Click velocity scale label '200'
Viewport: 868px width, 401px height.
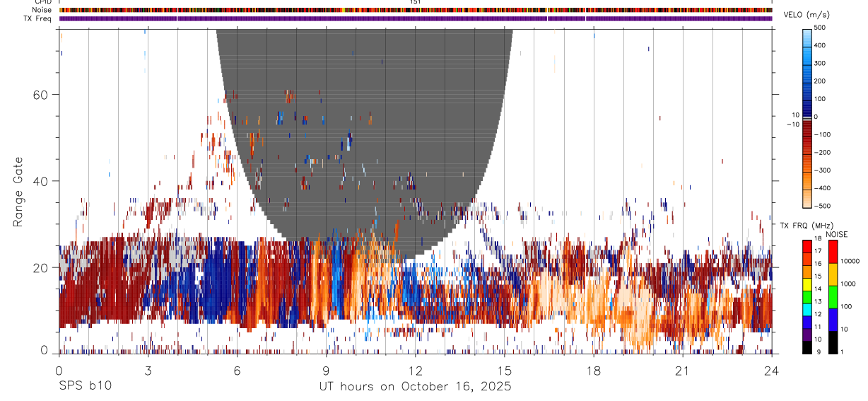tap(820, 81)
